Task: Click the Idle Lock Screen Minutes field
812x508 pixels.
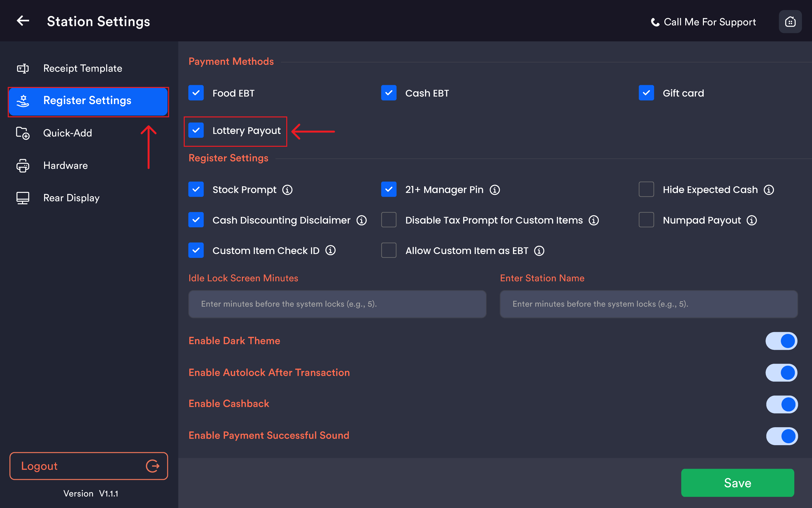Action: point(337,304)
